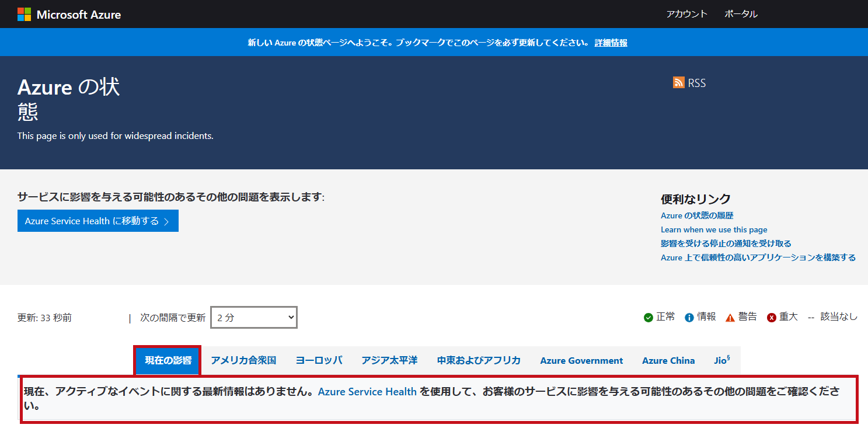Image resolution: width=868 pixels, height=428 pixels.
Task: Switch to the ヨーロッパ tab
Action: tap(319, 360)
